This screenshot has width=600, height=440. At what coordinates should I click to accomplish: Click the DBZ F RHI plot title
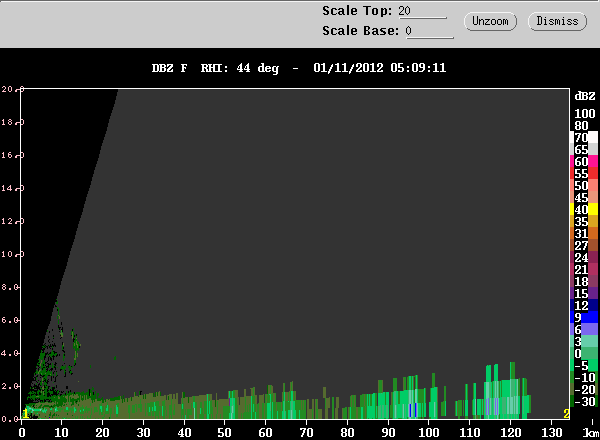click(x=299, y=68)
